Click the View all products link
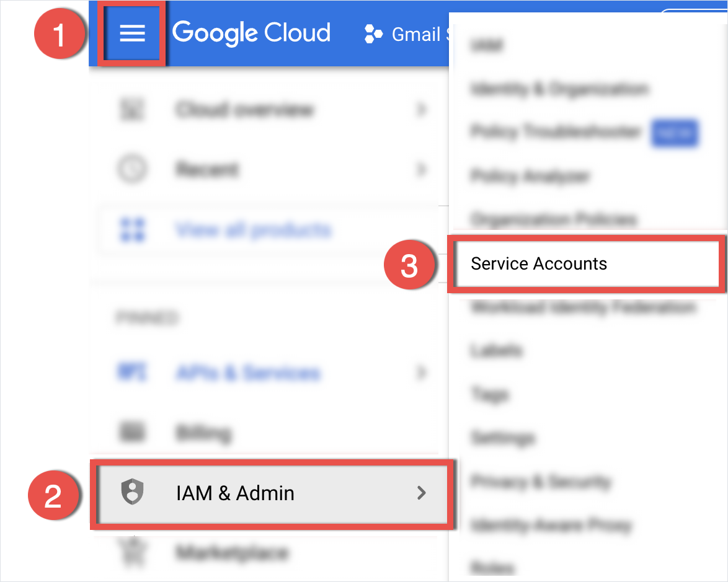Viewport: 728px width, 582px height. (x=254, y=230)
